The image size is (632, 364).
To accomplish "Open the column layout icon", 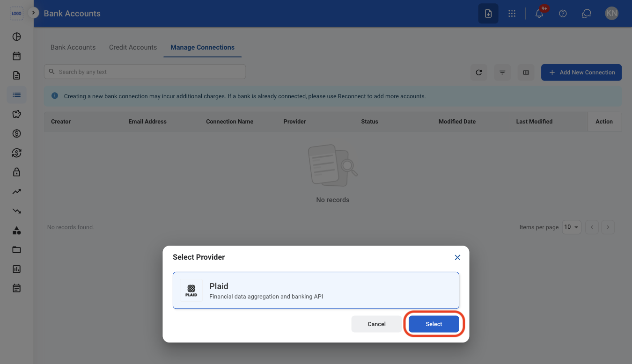I will click(x=526, y=73).
